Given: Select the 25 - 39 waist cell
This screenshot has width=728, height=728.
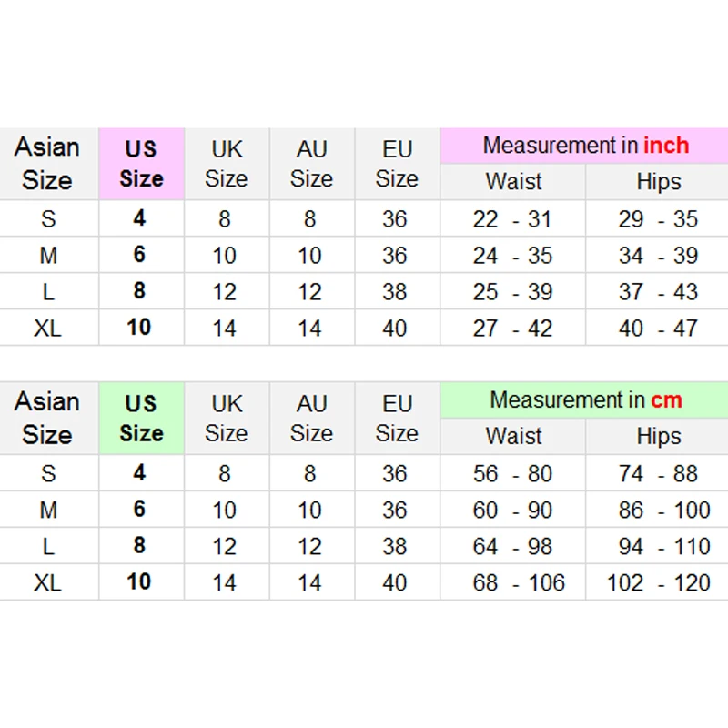Looking at the screenshot, I should (512, 292).
